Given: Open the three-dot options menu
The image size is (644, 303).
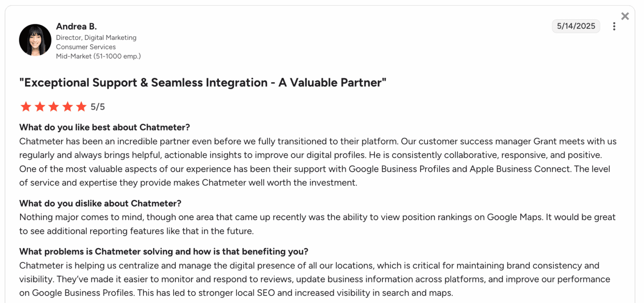Looking at the screenshot, I should point(614,26).
